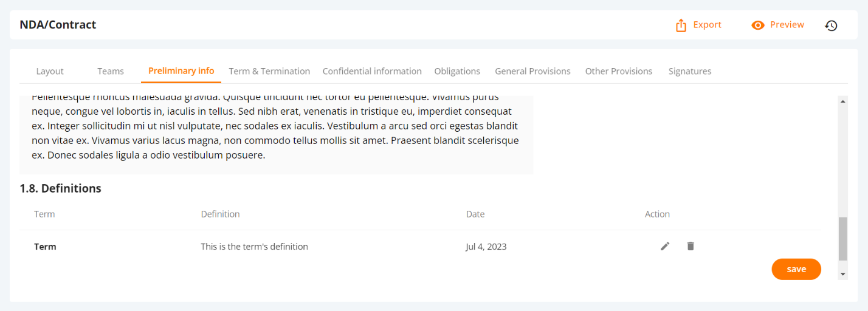Screen dimensions: 868x311
Task: Open the Confidential information tab
Action: coord(372,71)
